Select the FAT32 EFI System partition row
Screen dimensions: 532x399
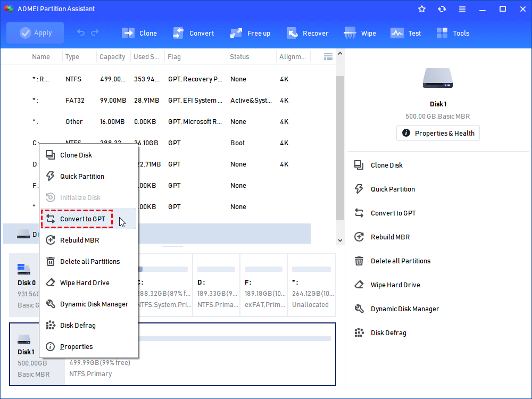[156, 101]
